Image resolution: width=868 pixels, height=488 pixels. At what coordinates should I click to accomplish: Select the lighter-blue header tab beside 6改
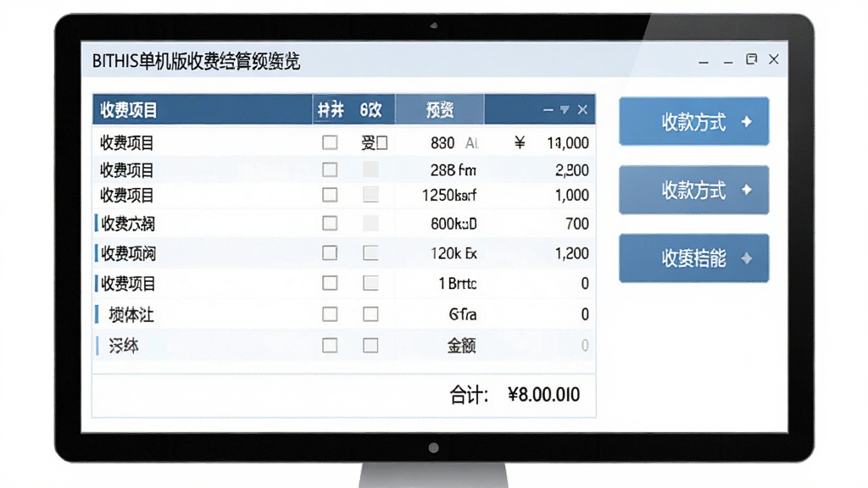coord(440,109)
